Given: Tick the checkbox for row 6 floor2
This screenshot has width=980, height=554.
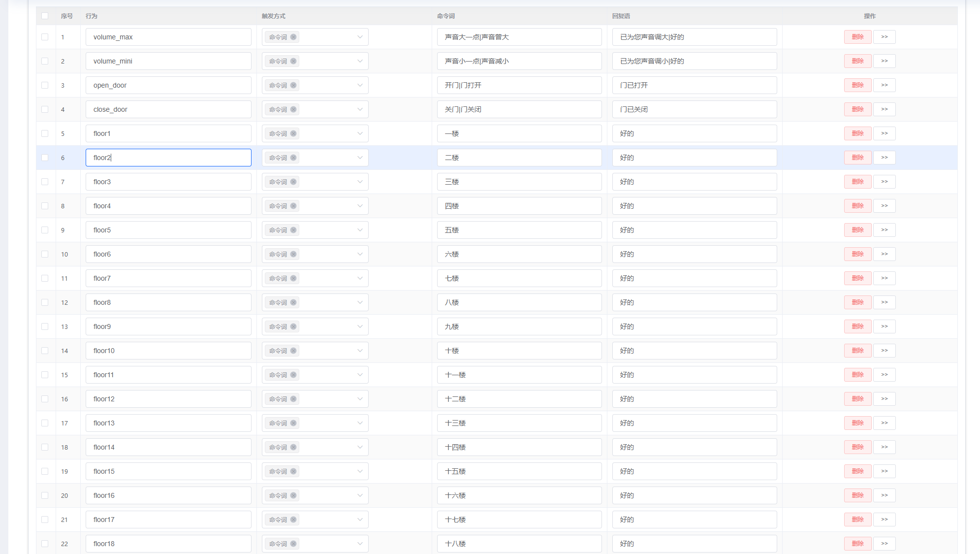Looking at the screenshot, I should (45, 158).
